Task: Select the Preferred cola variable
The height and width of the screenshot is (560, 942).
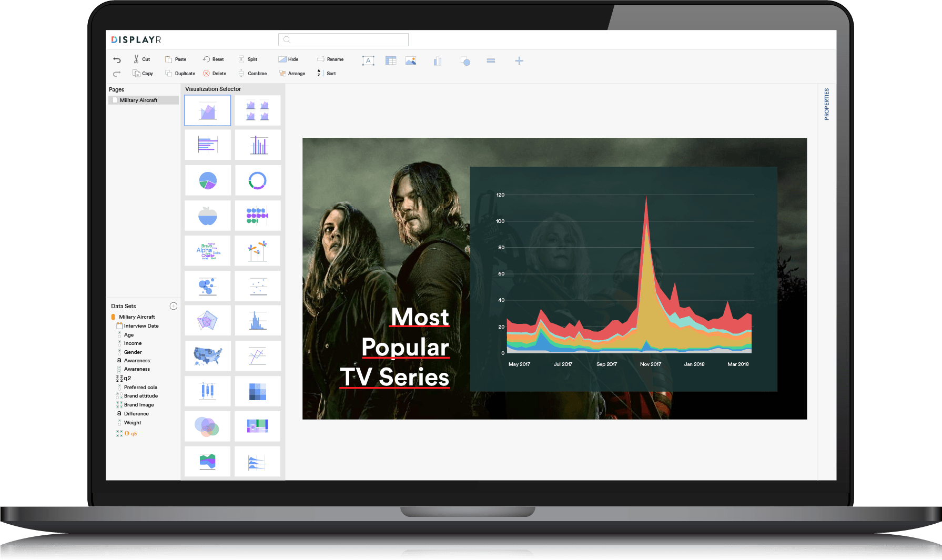Action: tap(137, 388)
